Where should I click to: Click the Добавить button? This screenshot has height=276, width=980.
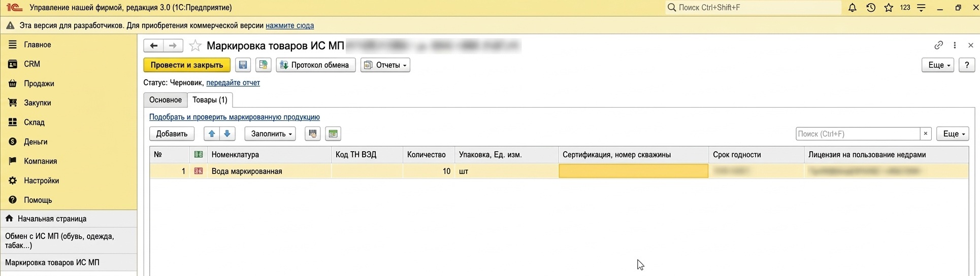[x=172, y=134]
